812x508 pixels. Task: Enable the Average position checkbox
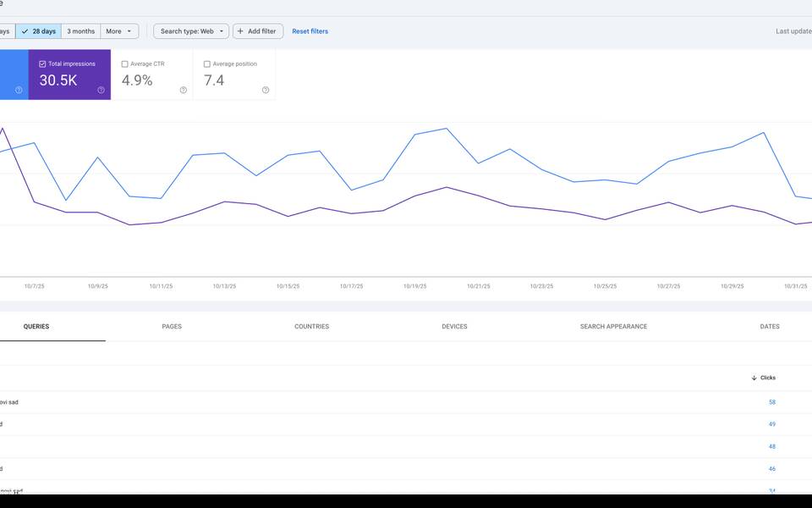tap(206, 63)
